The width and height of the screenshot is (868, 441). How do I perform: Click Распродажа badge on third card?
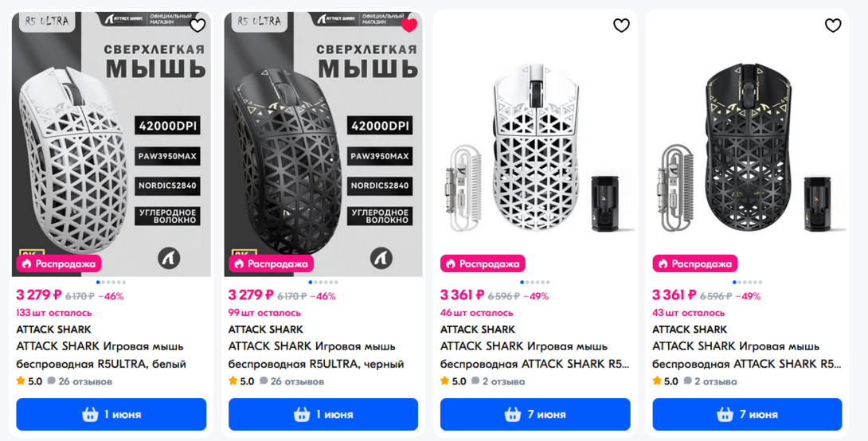[x=483, y=263]
